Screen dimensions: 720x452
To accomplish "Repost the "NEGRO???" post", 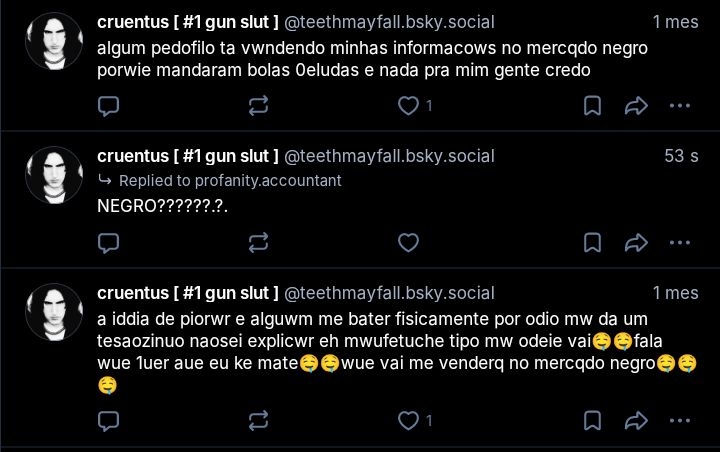I will 258,242.
